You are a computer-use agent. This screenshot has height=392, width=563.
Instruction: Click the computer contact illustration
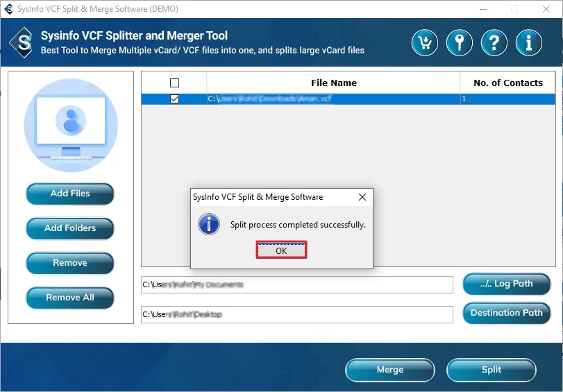pos(71,126)
